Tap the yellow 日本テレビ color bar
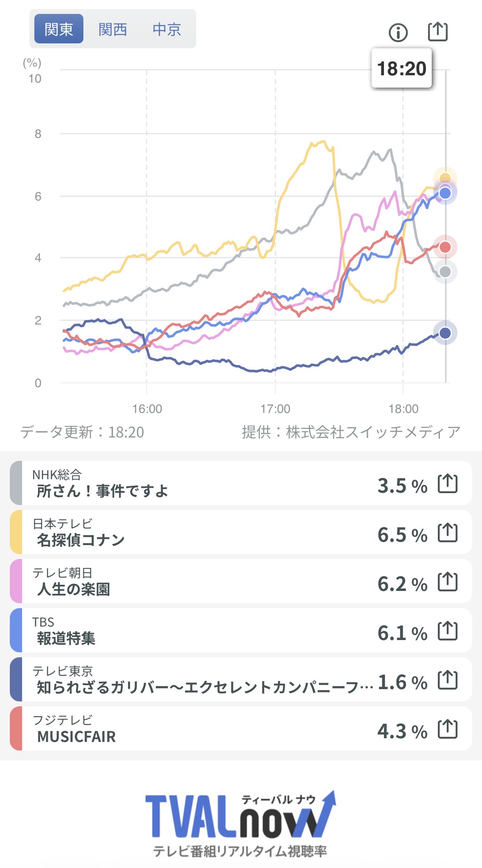 [16, 532]
